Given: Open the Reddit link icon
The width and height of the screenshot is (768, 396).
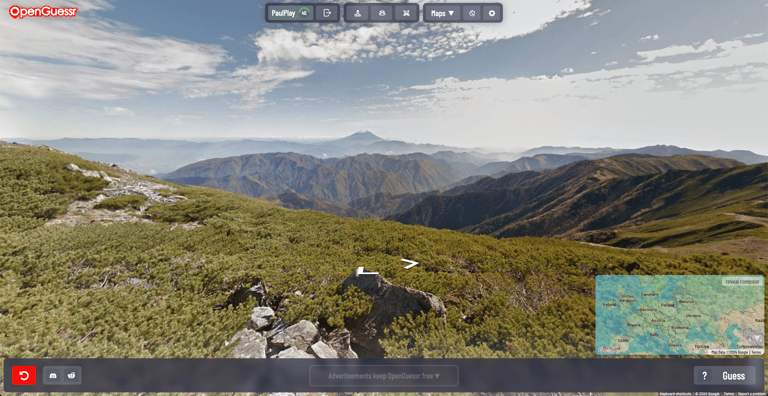Looking at the screenshot, I should point(72,375).
